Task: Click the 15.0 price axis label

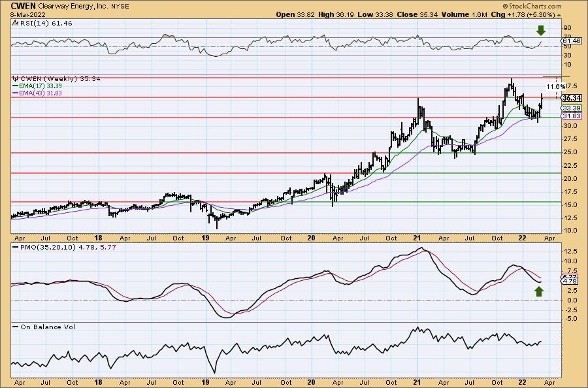Action: [x=570, y=205]
